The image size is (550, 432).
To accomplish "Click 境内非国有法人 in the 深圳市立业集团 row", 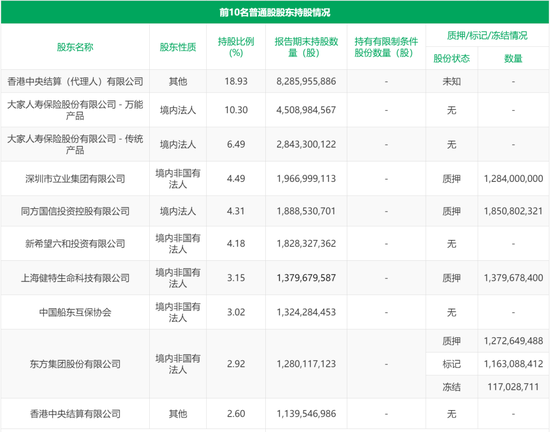I will tap(178, 179).
